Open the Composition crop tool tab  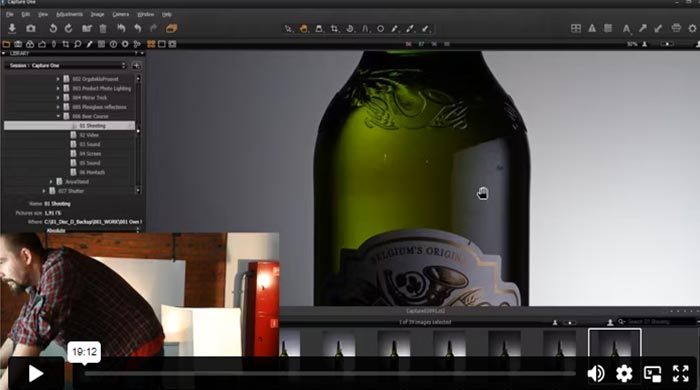pos(66,44)
